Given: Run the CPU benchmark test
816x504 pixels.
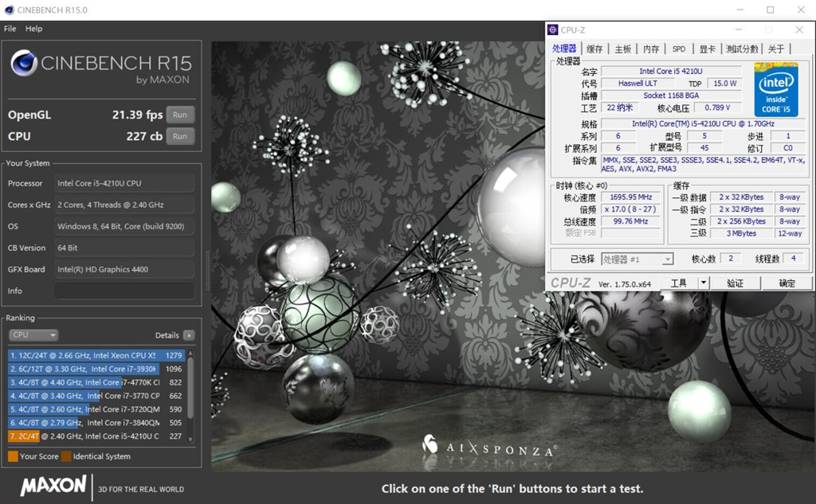Looking at the screenshot, I should pos(180,136).
